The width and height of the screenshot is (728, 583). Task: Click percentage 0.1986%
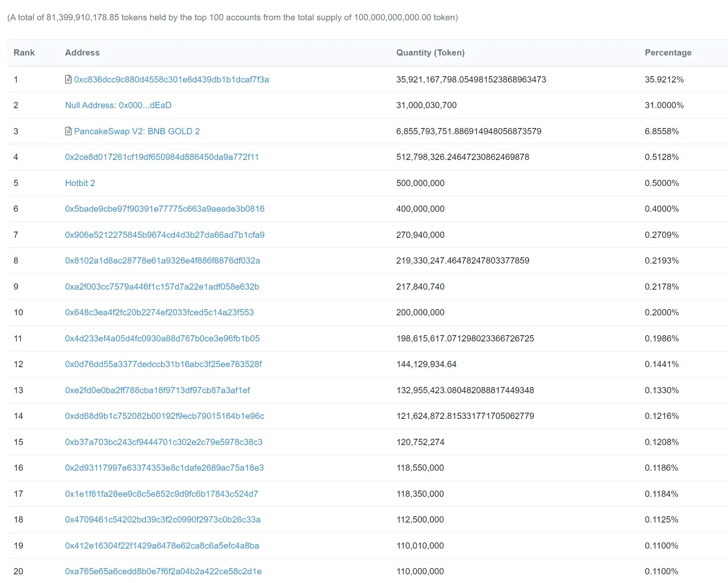pyautogui.click(x=662, y=338)
